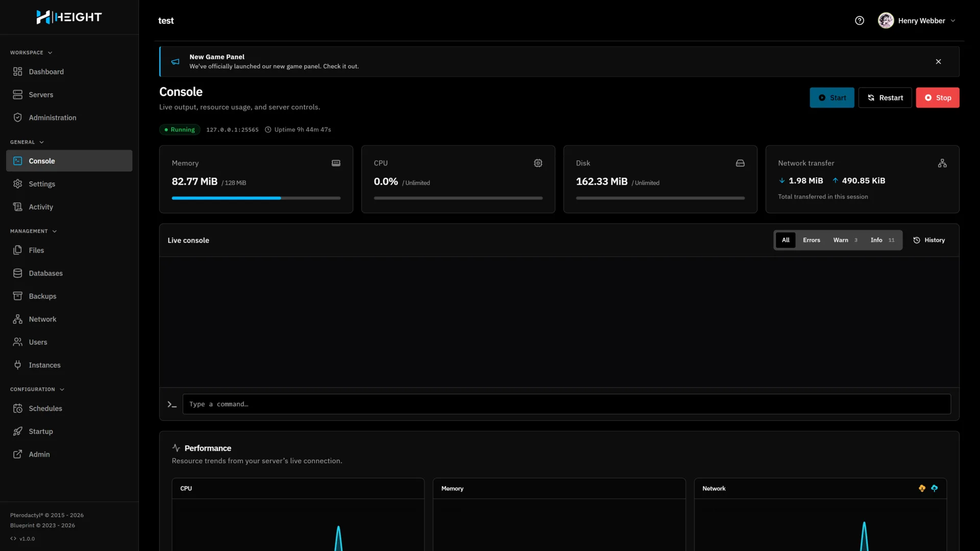
Task: Open the Backups page
Action: point(69,296)
